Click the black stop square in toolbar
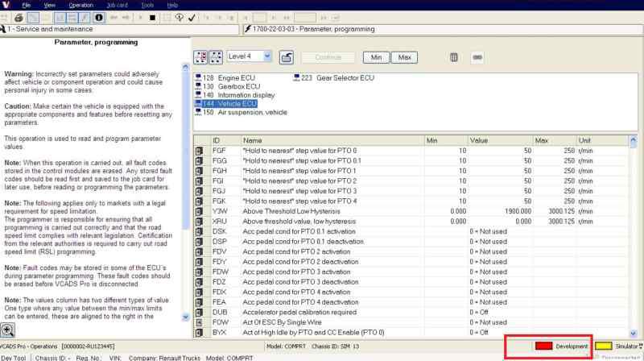The image size is (644, 361). [152, 17]
